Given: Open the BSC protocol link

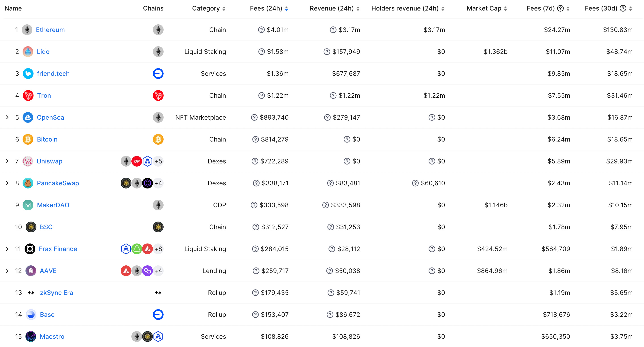Looking at the screenshot, I should click(x=46, y=227).
